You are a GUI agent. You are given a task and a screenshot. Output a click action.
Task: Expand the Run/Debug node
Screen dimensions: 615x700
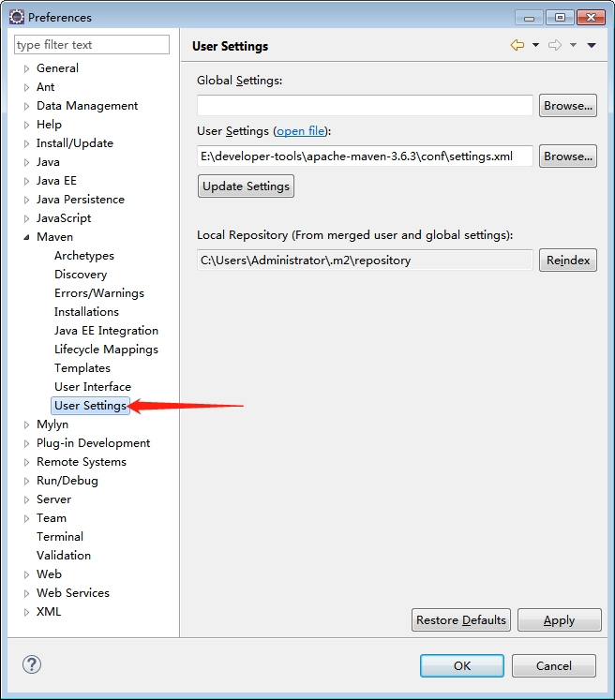pyautogui.click(x=26, y=481)
